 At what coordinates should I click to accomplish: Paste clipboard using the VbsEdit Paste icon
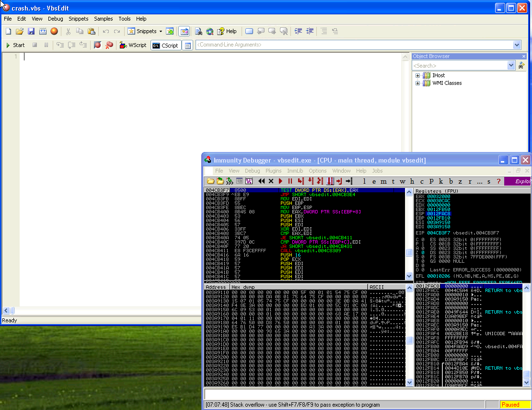pyautogui.click(x=91, y=31)
